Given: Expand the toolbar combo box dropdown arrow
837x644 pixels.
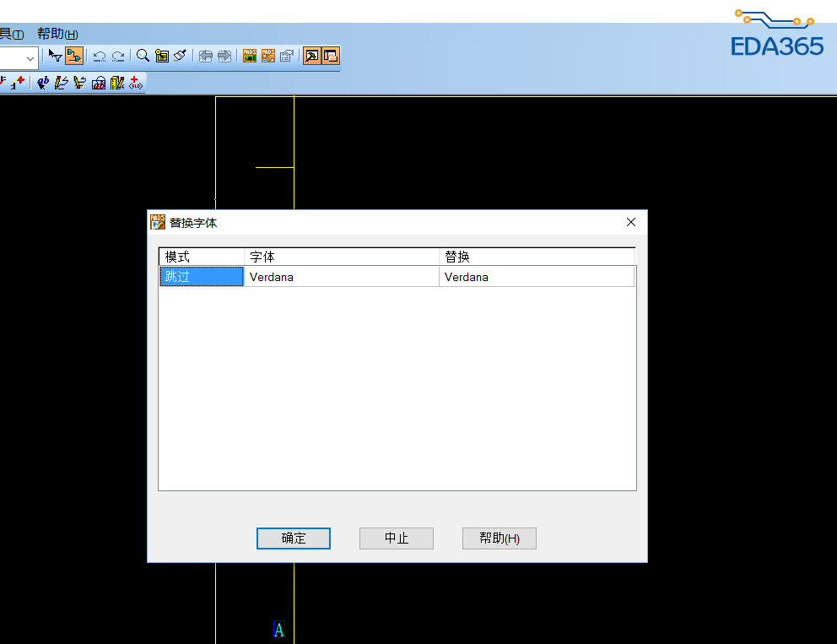Looking at the screenshot, I should (30, 58).
